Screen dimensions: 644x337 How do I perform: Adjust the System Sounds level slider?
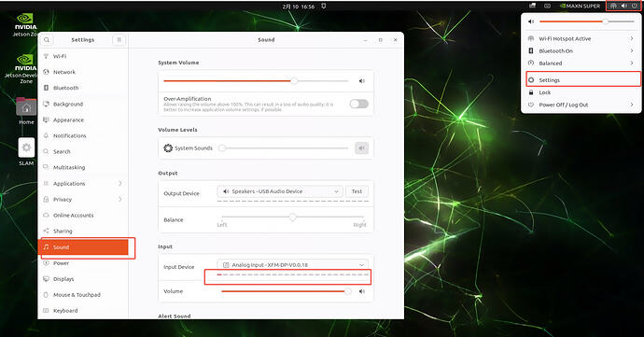[284, 147]
